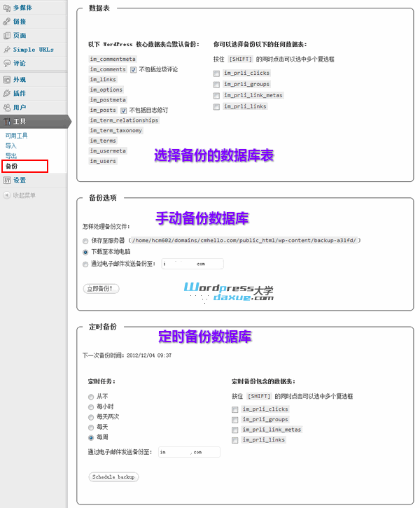
Task: Click the 可用工具 submenu link
Action: pyautogui.click(x=17, y=136)
